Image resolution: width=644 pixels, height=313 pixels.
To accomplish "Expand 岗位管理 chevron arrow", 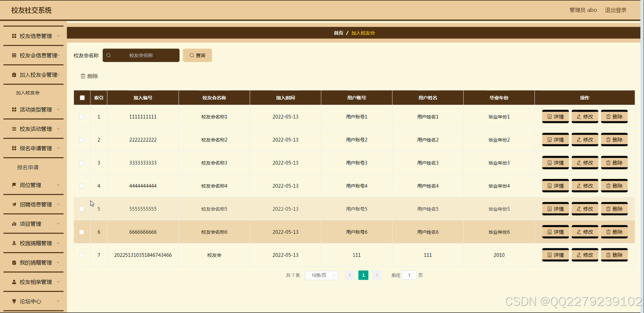I will tap(58, 185).
